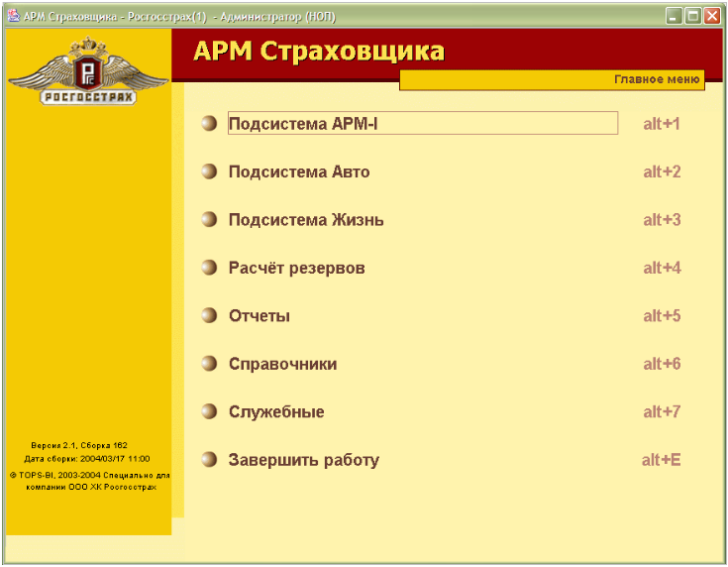
Task: Close the АРМ Страховщика window
Action: point(712,16)
